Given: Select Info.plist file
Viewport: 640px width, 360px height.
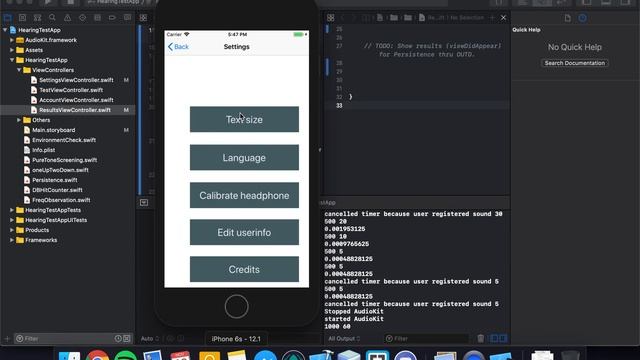Looking at the screenshot, I should tap(44, 150).
